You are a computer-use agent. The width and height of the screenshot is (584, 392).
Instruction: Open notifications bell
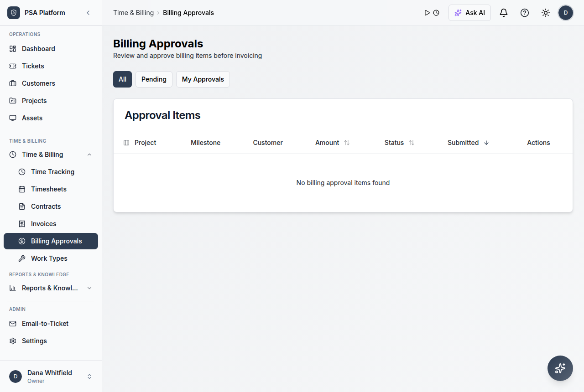click(x=504, y=13)
